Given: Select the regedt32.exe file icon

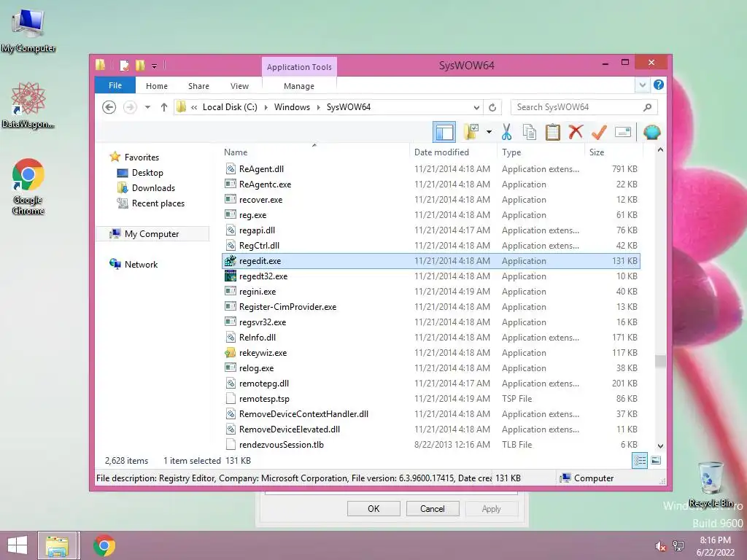Looking at the screenshot, I should [x=231, y=276].
